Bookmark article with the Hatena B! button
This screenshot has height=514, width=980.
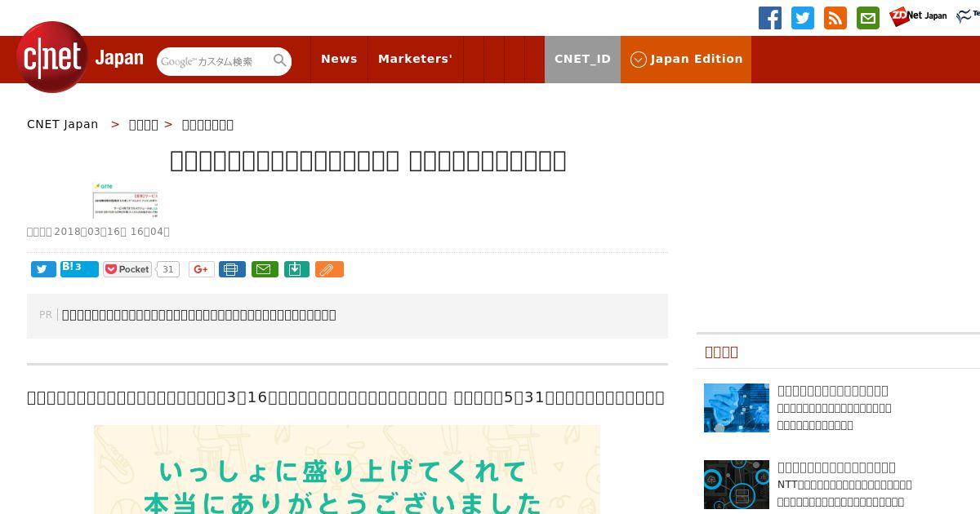pos(79,269)
